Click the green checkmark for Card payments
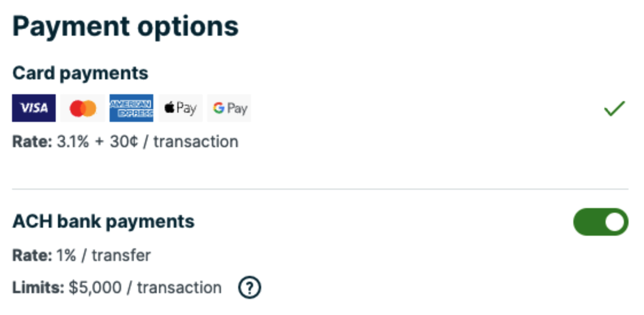The width and height of the screenshot is (644, 315). pyautogui.click(x=614, y=109)
